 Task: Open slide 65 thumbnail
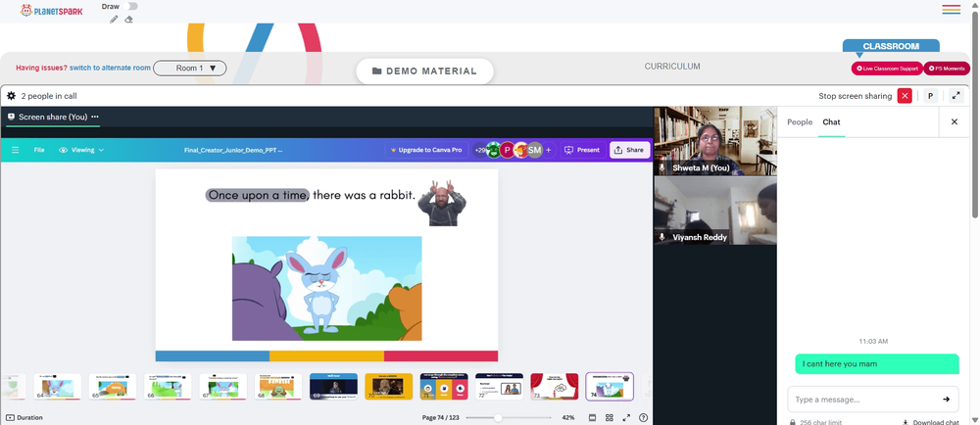click(113, 386)
